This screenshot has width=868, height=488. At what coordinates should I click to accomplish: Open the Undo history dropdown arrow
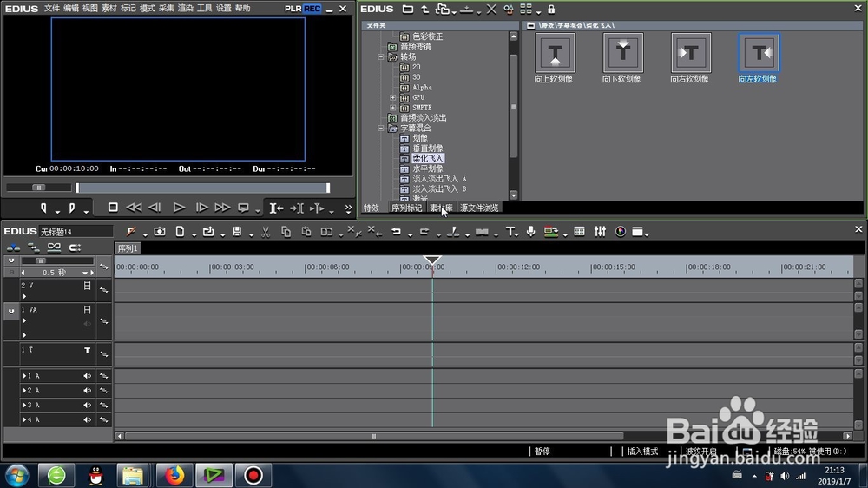[x=411, y=234]
